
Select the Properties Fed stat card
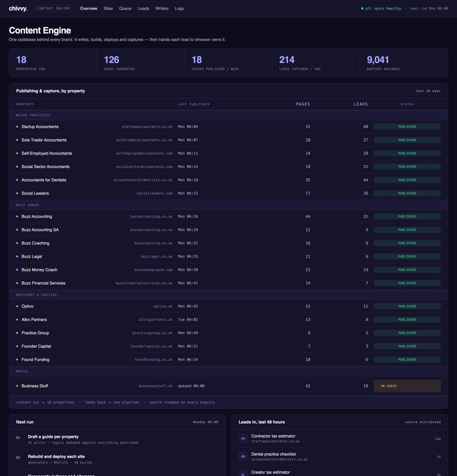click(x=53, y=63)
